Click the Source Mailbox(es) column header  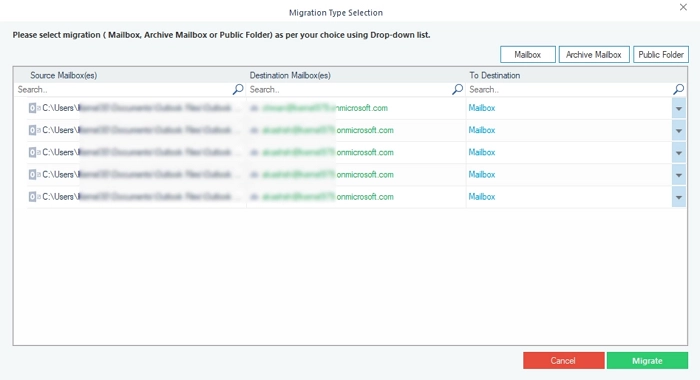[63, 75]
